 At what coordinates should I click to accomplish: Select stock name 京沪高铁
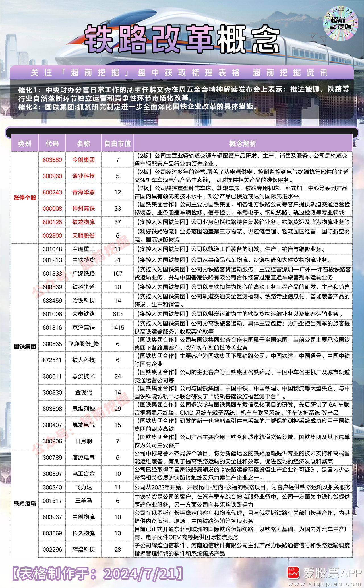coord(83,328)
